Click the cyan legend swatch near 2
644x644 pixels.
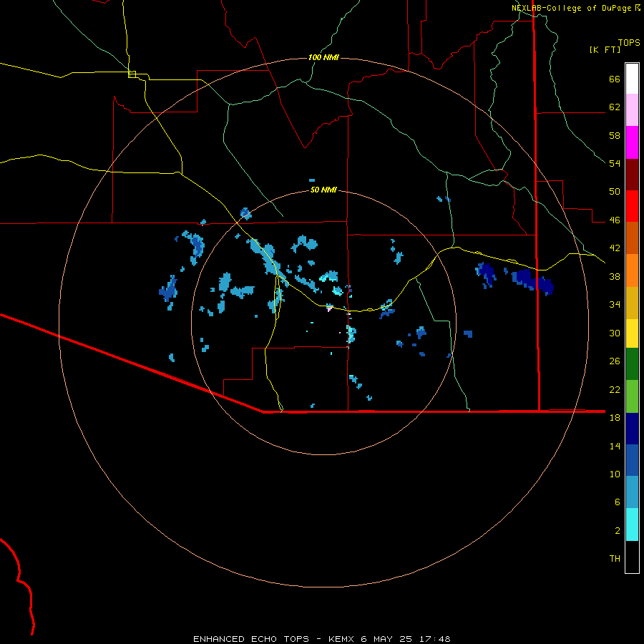tap(632, 525)
